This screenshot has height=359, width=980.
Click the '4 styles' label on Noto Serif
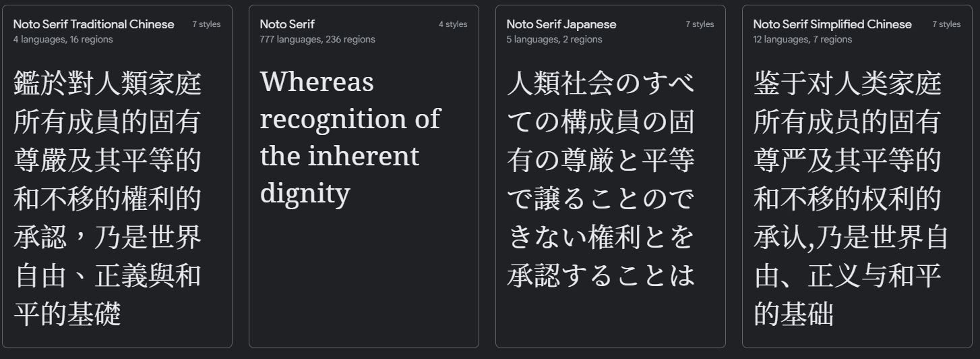[x=453, y=24]
